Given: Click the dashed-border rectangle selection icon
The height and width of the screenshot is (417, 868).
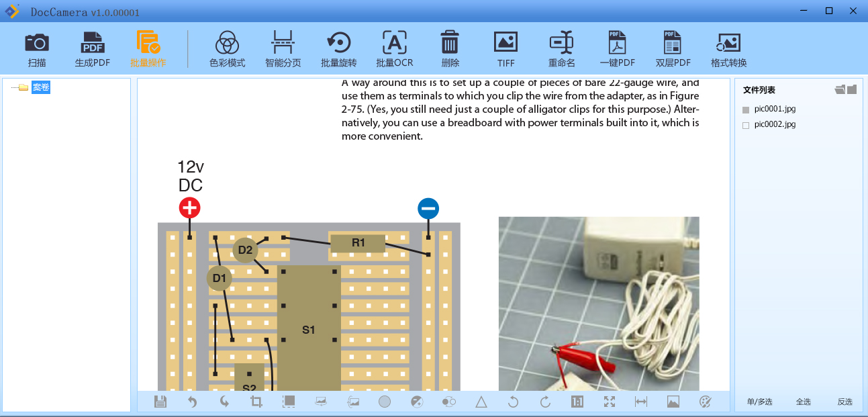Looking at the screenshot, I should pyautogui.click(x=289, y=402).
